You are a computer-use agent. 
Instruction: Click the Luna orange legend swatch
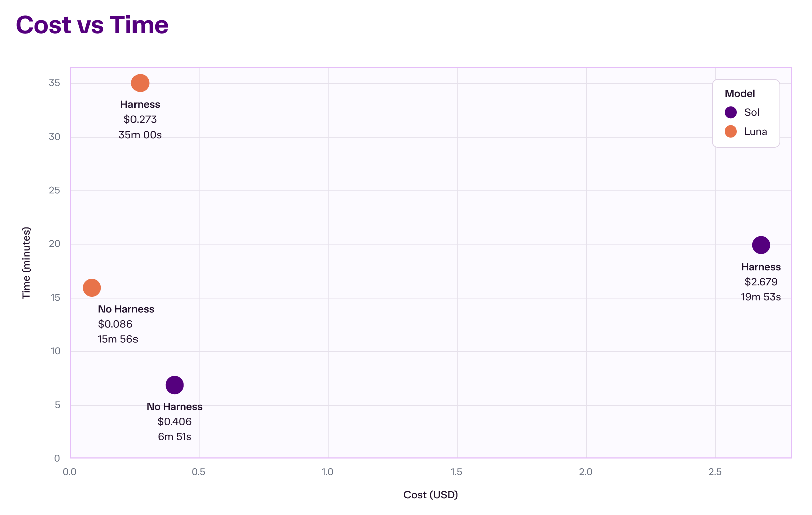point(731,132)
